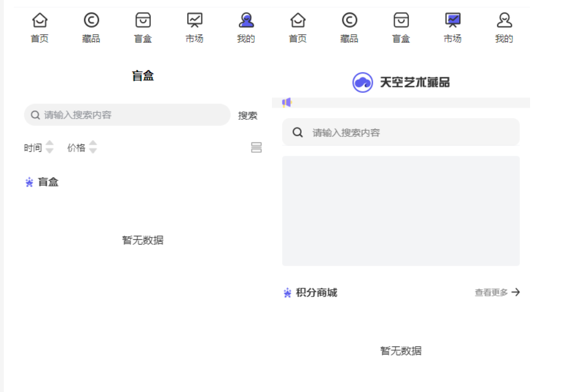584x392 pixels.
Task: Open highlighted 市场 tab in right nav bar
Action: click(452, 28)
